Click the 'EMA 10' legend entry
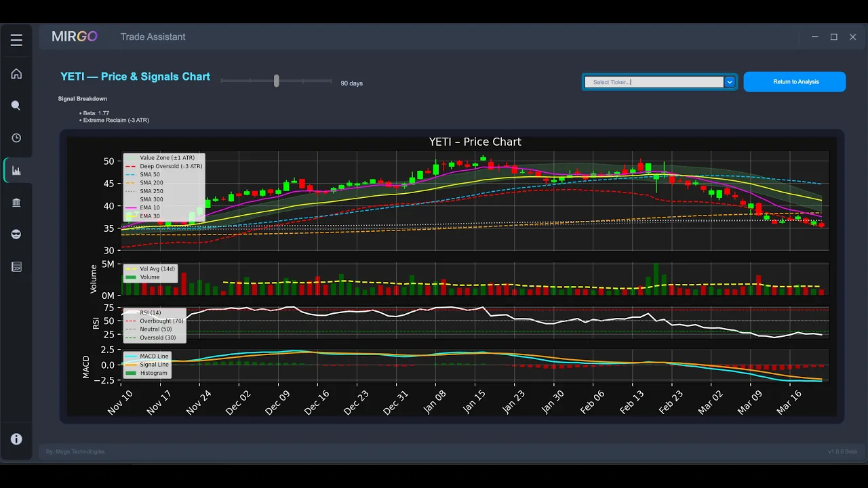The image size is (868, 488). [x=143, y=208]
